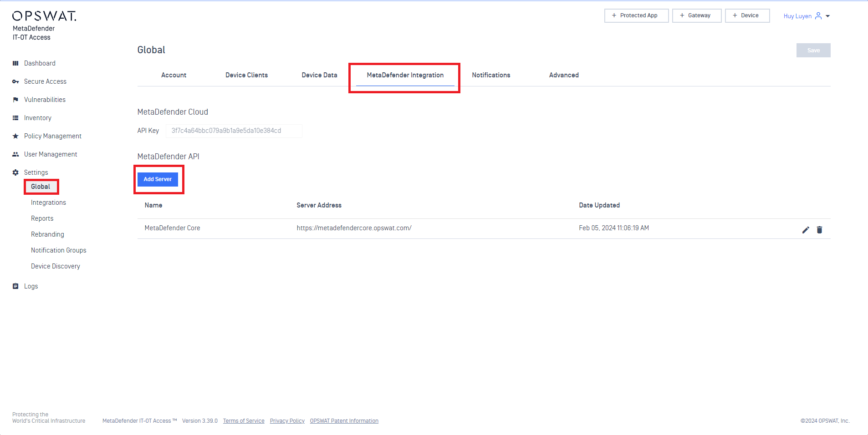Open the Privacy Policy link
Screen dimensions: 868x435
[287, 421]
